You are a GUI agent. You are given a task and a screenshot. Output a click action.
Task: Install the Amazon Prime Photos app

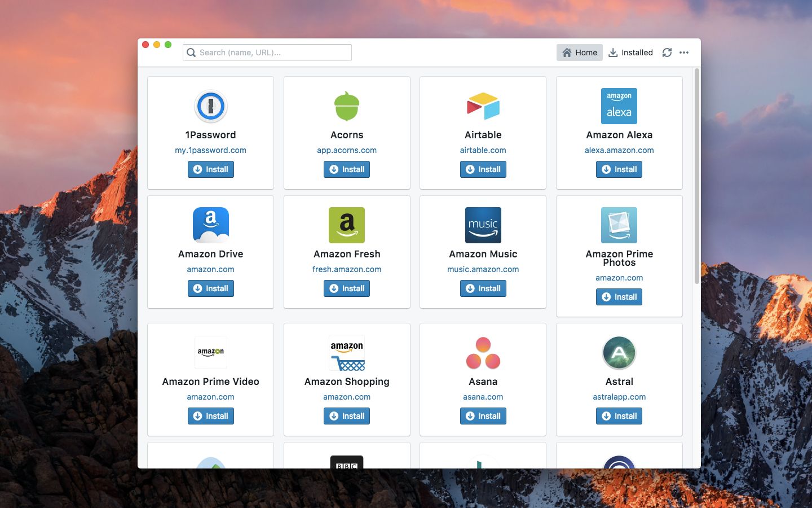point(619,297)
